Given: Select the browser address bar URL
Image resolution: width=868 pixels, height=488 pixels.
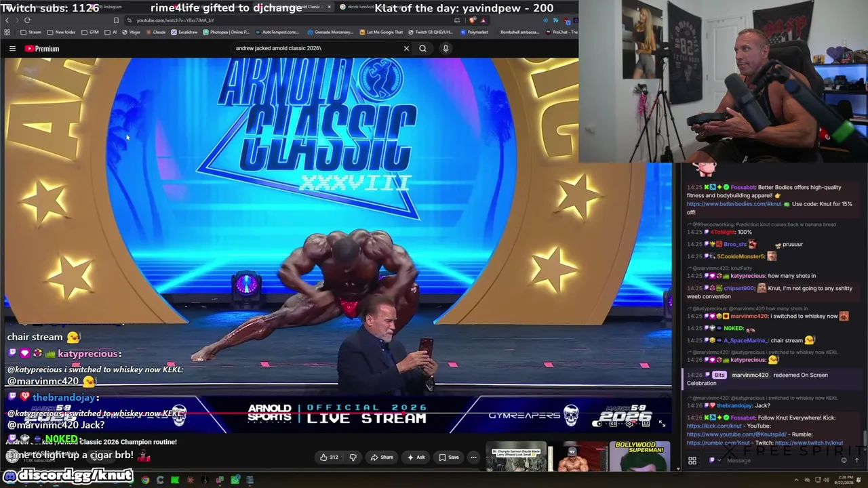Looking at the screenshot, I should tap(175, 20).
